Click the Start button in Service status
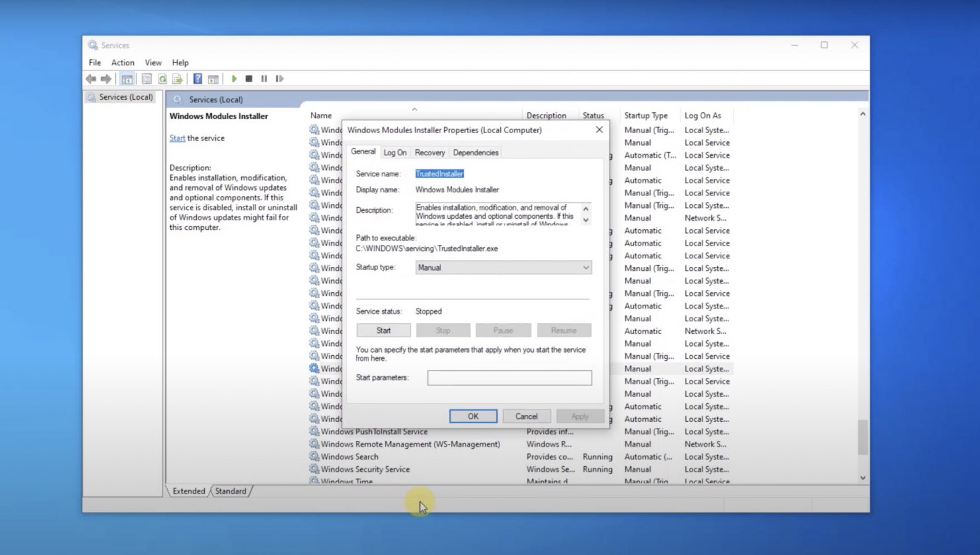Image resolution: width=980 pixels, height=555 pixels. click(384, 331)
